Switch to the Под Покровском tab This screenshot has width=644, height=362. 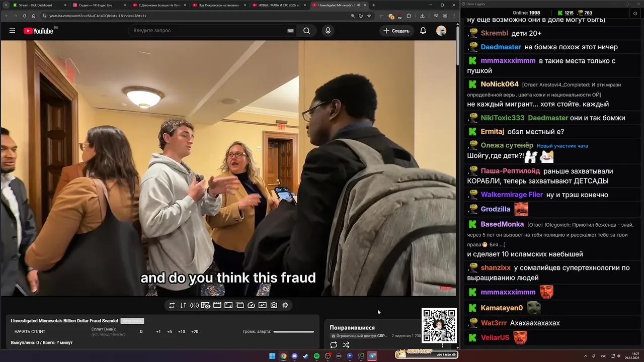click(x=219, y=5)
